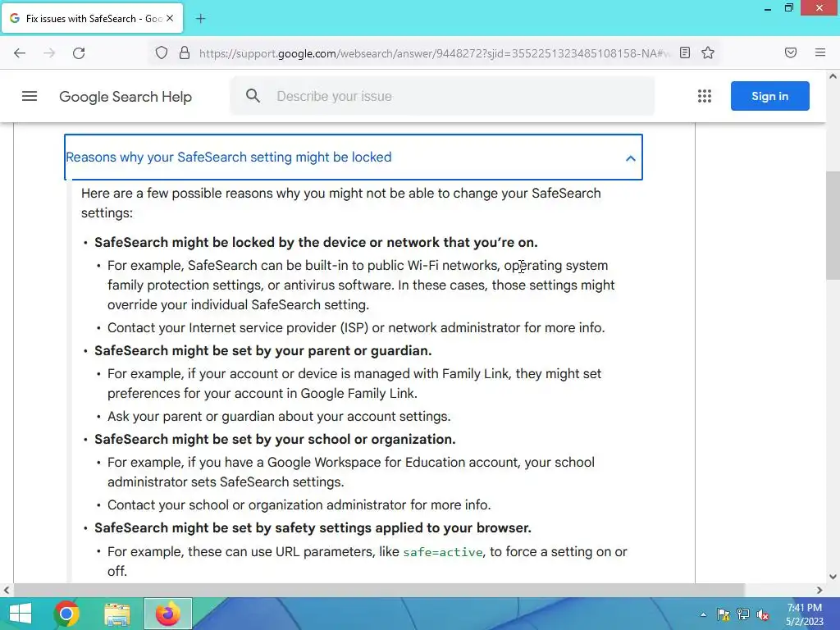This screenshot has height=630, width=840.
Task: Click text SafeSearch might be set by your parent
Action: [263, 351]
